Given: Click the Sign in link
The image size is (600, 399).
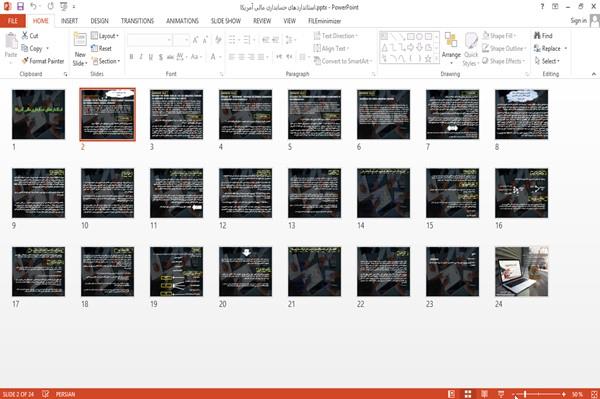Looking at the screenshot, I should tap(578, 21).
